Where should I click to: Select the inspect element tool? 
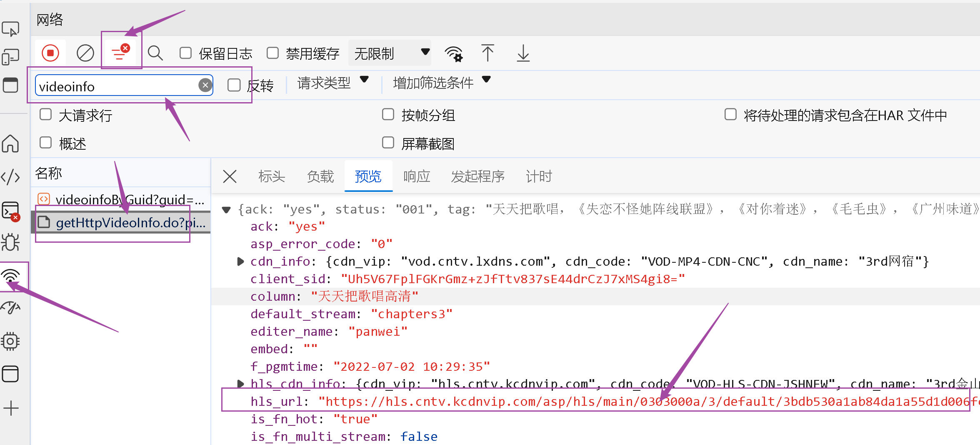[x=10, y=29]
